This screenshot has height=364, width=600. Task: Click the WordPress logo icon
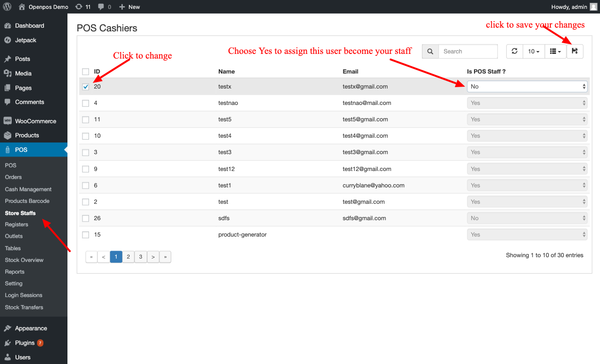coord(7,7)
